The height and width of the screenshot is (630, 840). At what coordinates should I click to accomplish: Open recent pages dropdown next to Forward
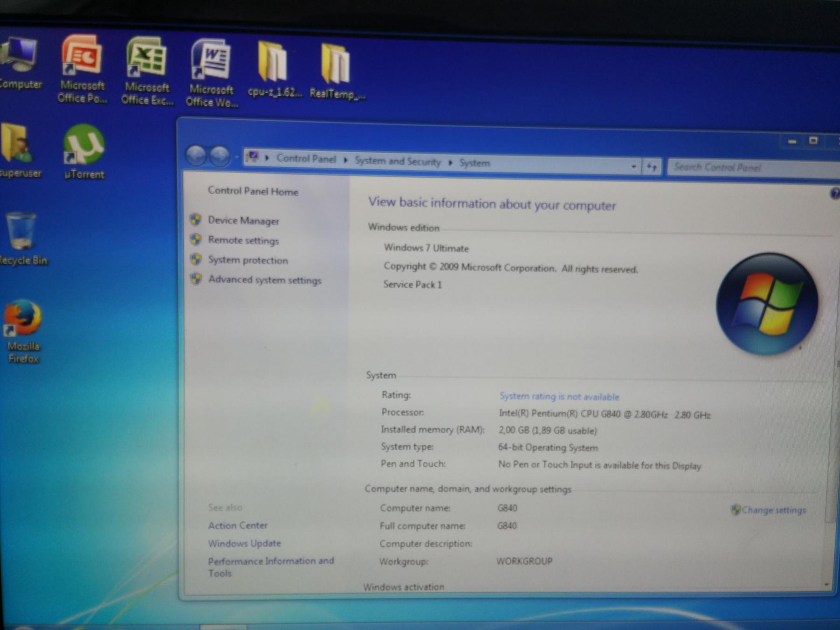coord(236,157)
